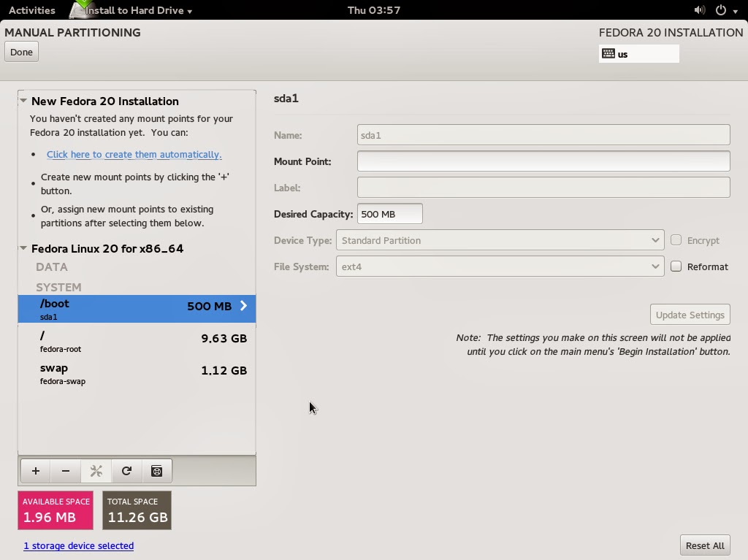The image size is (748, 560).
Task: Select the /boot sda1 partition row
Action: tap(137, 309)
